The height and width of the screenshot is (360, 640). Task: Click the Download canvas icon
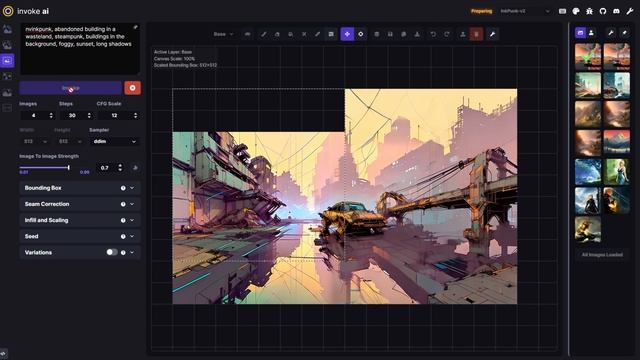point(417,34)
